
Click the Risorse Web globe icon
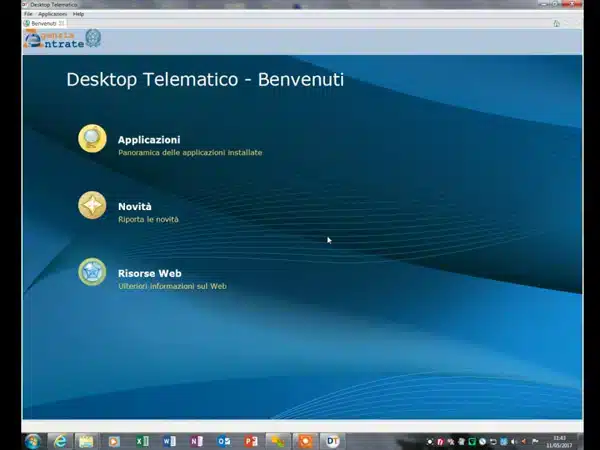92,272
